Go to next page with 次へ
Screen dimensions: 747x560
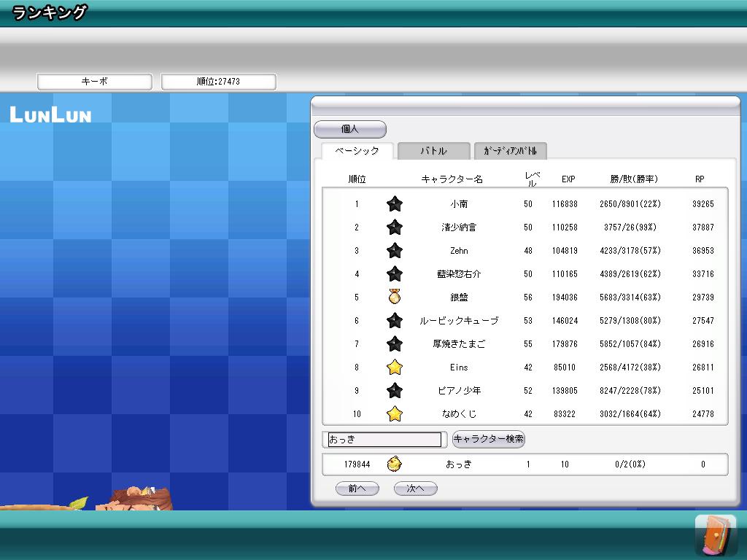tap(415, 489)
